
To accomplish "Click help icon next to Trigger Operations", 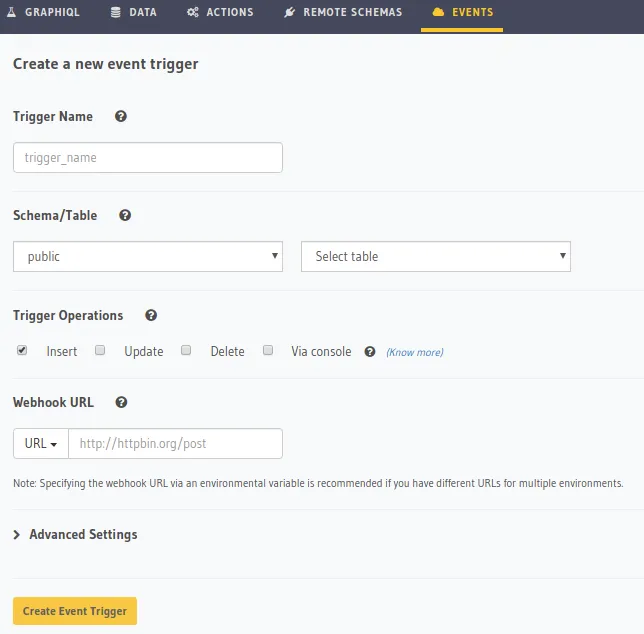I will point(151,315).
